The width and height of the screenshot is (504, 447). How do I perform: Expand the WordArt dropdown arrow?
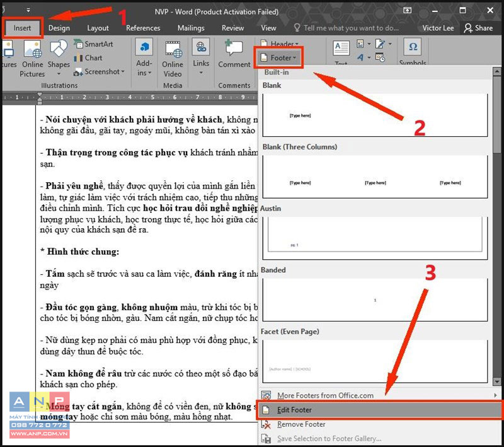point(369,58)
